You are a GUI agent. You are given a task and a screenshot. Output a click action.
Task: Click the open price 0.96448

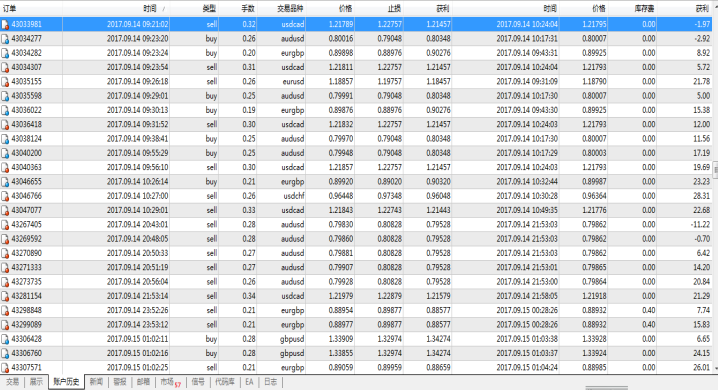tap(341, 196)
